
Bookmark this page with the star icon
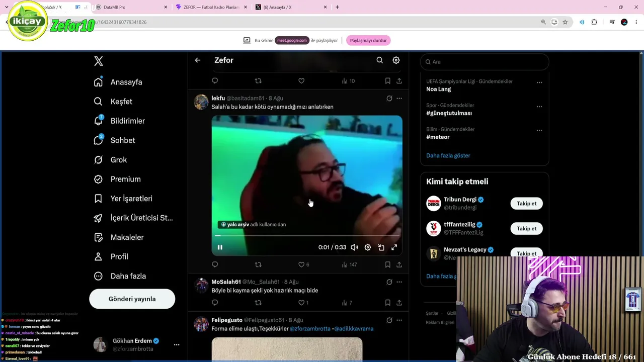click(x=565, y=22)
